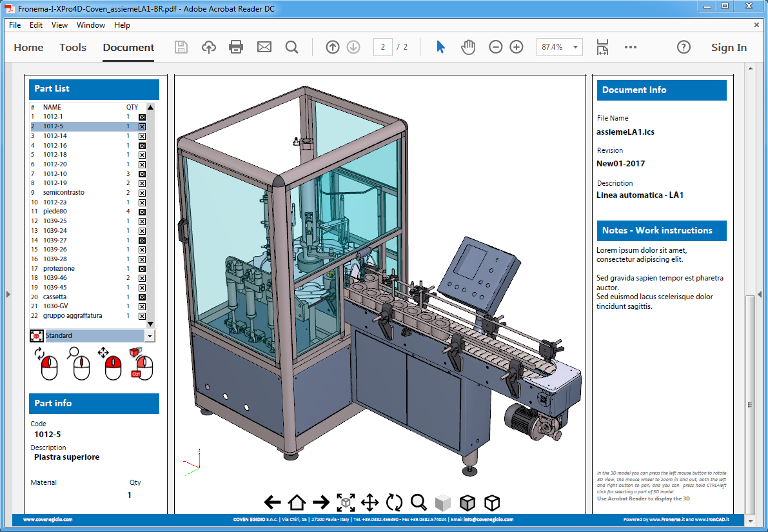
Task: Click the magnifier zoom tool under model
Action: coord(418,502)
